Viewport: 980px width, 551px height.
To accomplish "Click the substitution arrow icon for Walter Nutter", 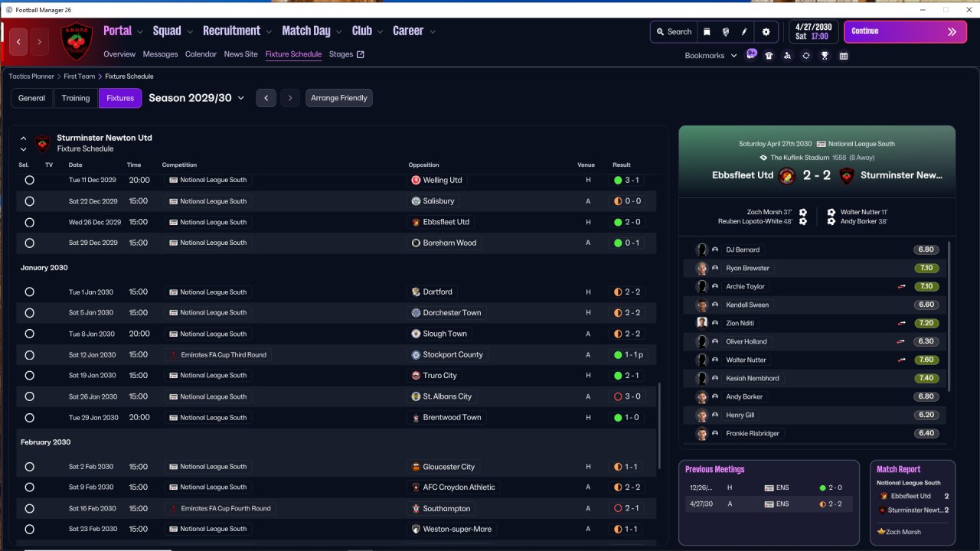I will pos(902,360).
